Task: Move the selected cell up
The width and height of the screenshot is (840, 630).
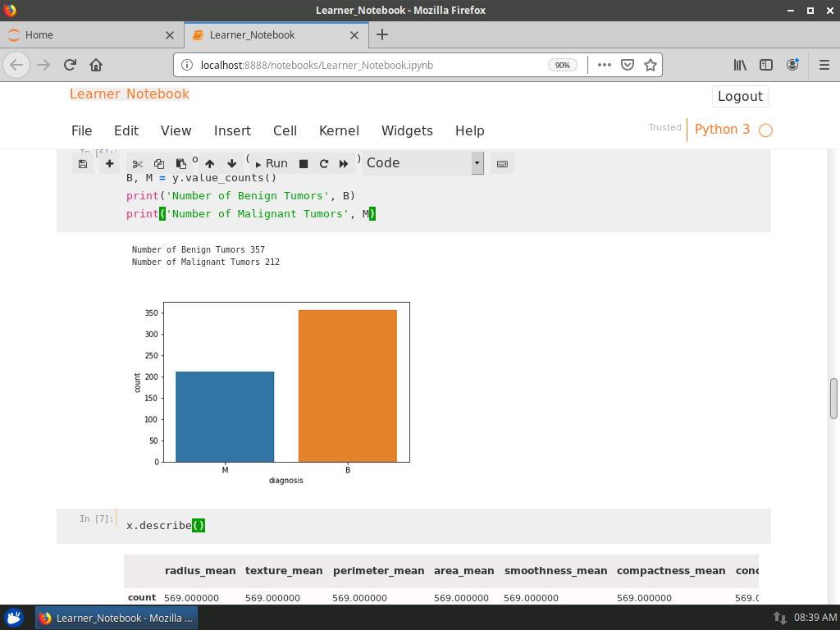Action: [209, 164]
